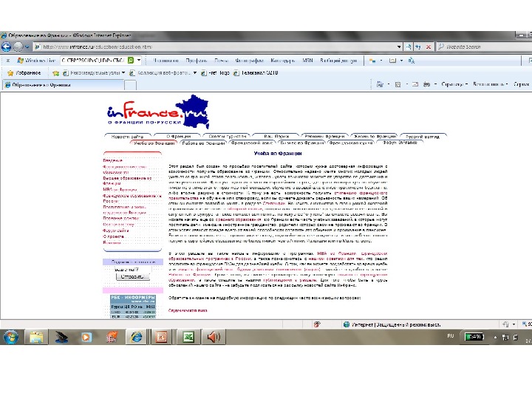Click the browser Forward arrow button
The image size is (532, 399).
(x=18, y=47)
